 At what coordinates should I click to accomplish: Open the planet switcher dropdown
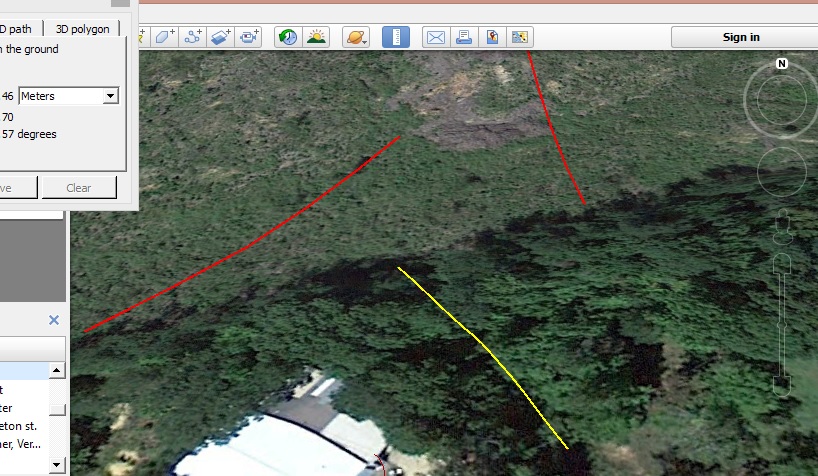357,37
